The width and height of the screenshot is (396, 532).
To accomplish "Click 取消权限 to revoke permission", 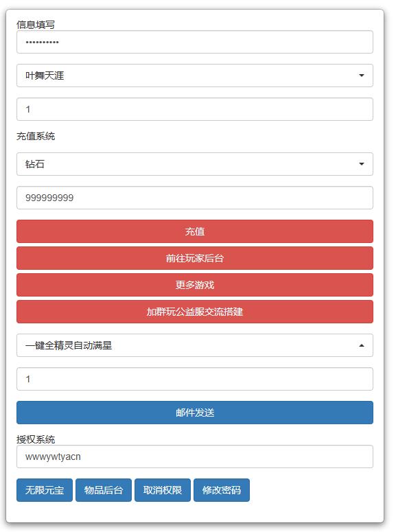I will 163,490.
